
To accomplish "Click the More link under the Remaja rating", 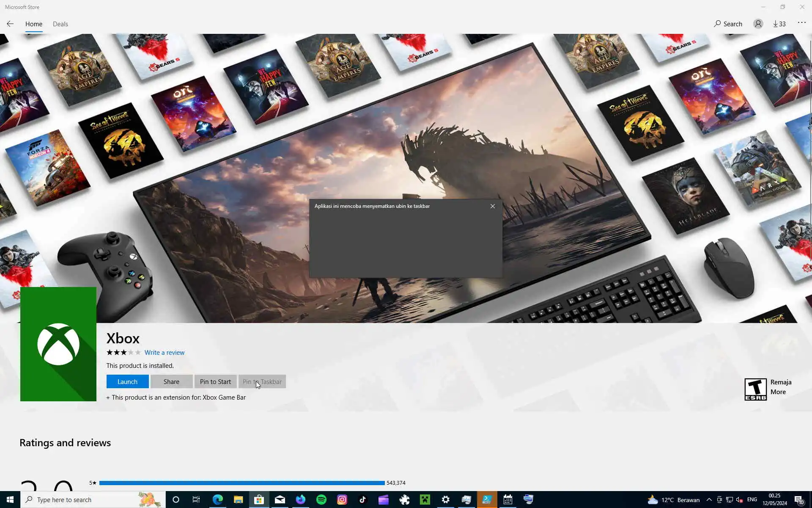I will 778,392.
